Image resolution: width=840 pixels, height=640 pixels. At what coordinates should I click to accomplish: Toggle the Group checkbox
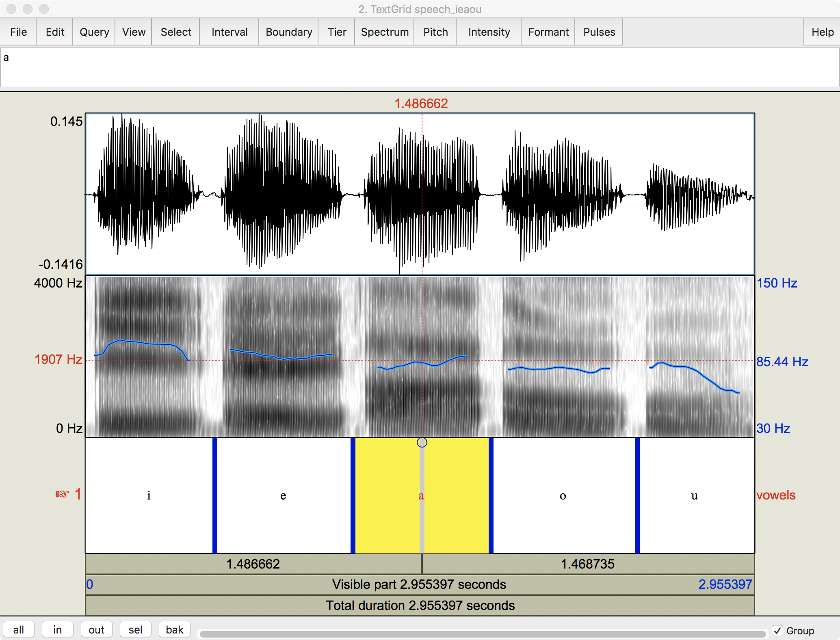pos(777,631)
